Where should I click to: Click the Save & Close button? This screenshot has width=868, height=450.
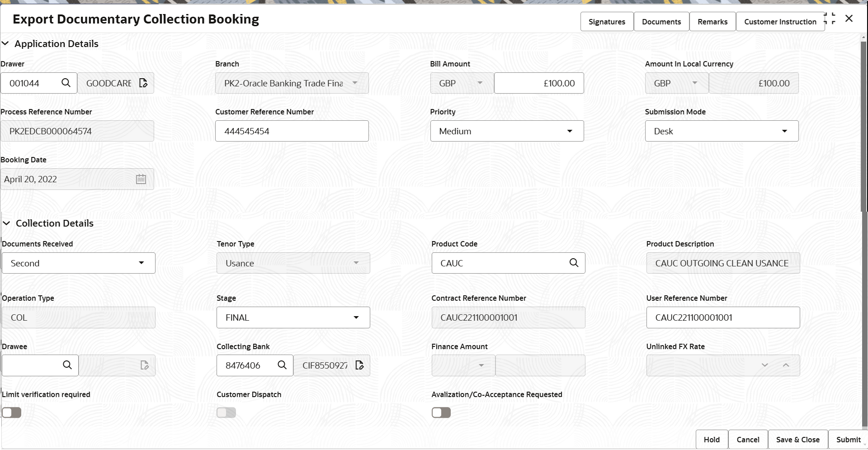pyautogui.click(x=798, y=440)
